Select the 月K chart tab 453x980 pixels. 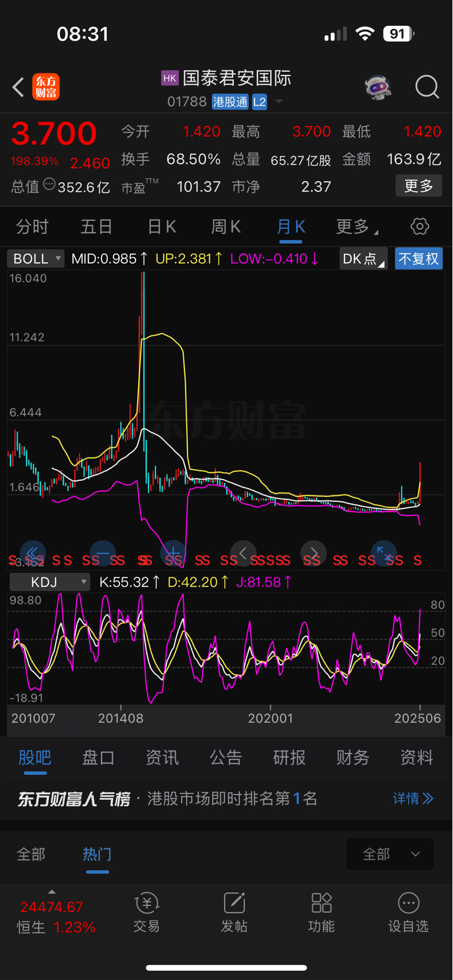click(x=291, y=227)
